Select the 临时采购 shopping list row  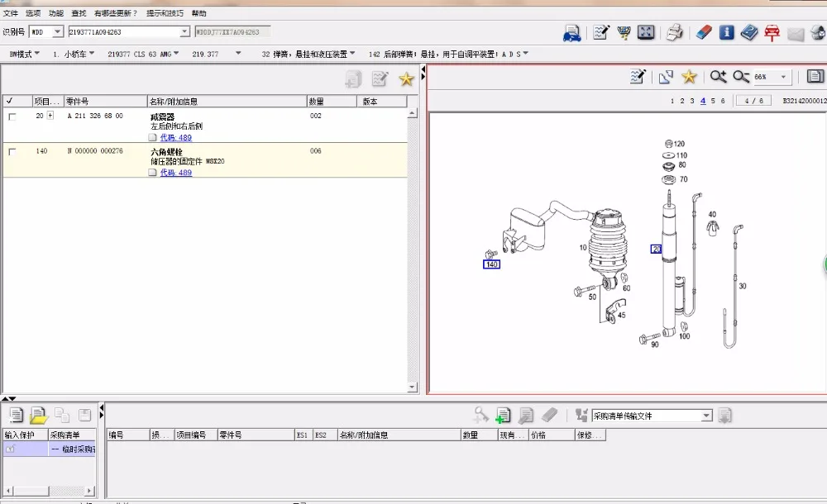[x=49, y=449]
